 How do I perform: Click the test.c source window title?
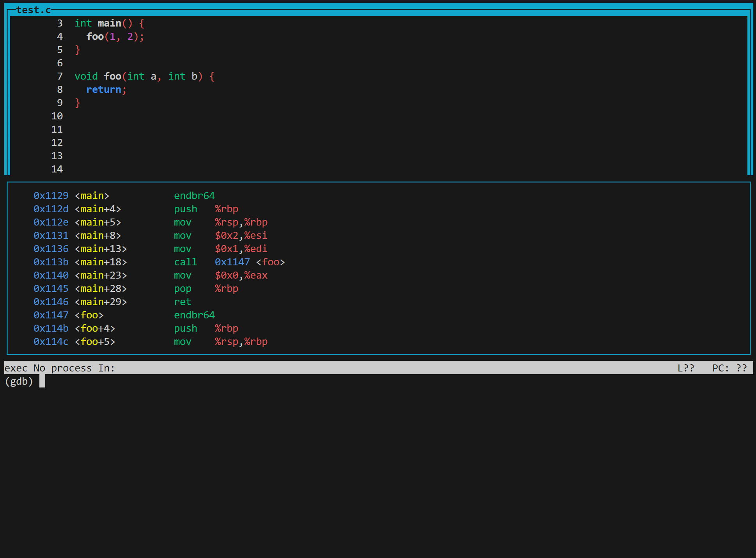point(33,10)
